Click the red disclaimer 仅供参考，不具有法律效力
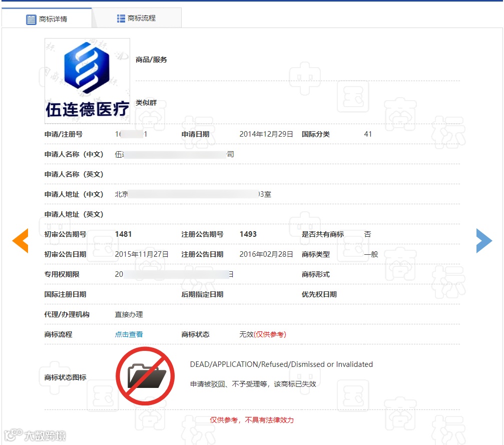The image size is (504, 445). 252,420
